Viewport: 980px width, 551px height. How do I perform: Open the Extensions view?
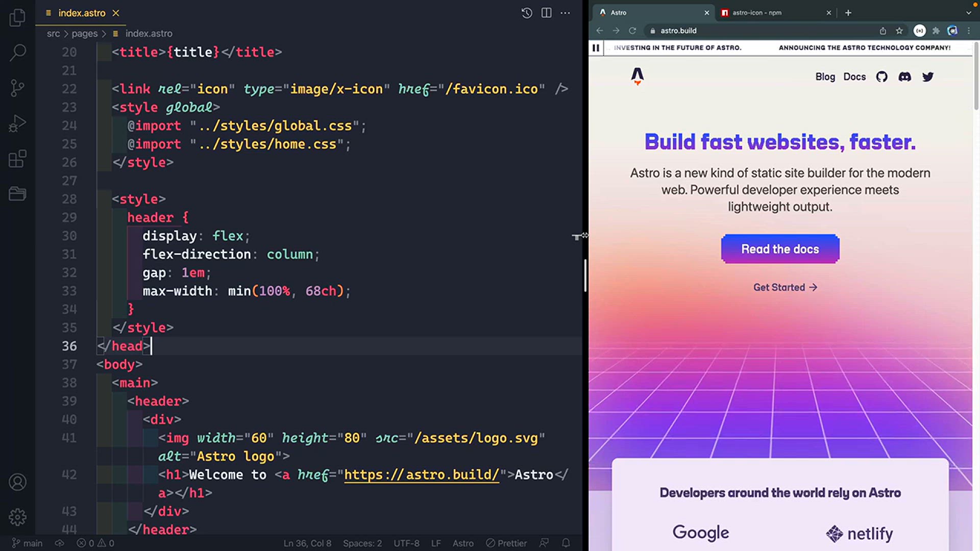(17, 159)
